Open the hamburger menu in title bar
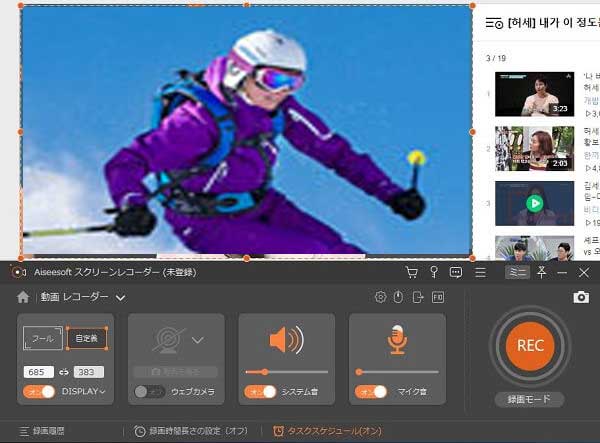The image size is (600, 443). (x=480, y=272)
